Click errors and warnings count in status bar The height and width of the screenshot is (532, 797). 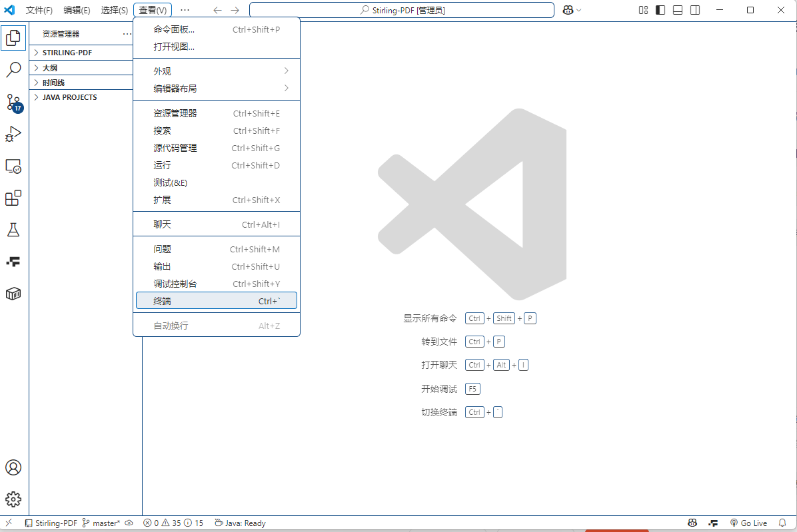pos(173,523)
